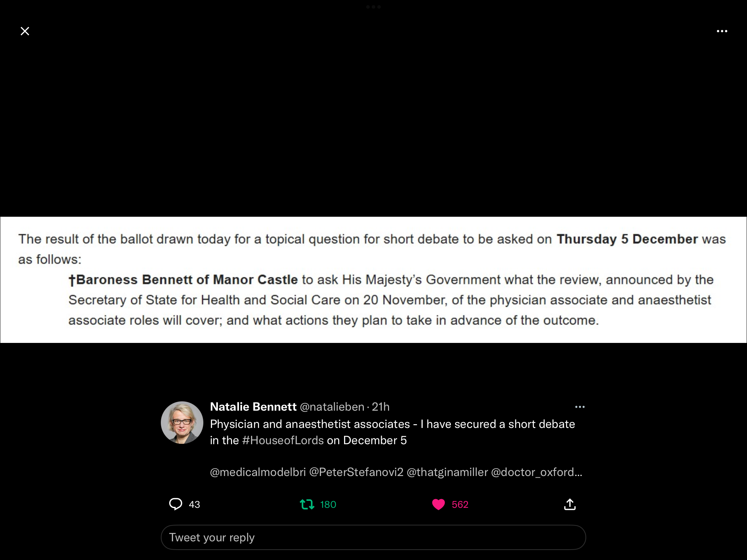Close the image viewer with X icon
Viewport: 747px width, 560px height.
[25, 31]
